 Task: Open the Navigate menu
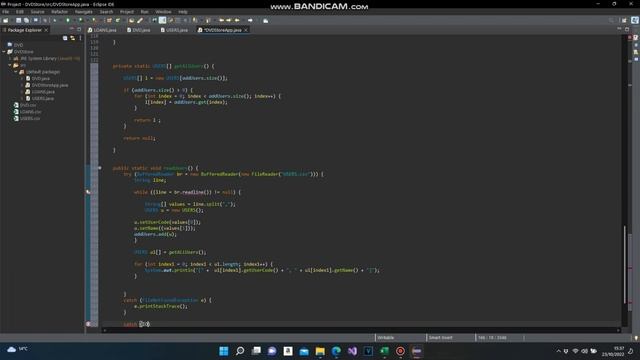pyautogui.click(x=84, y=12)
